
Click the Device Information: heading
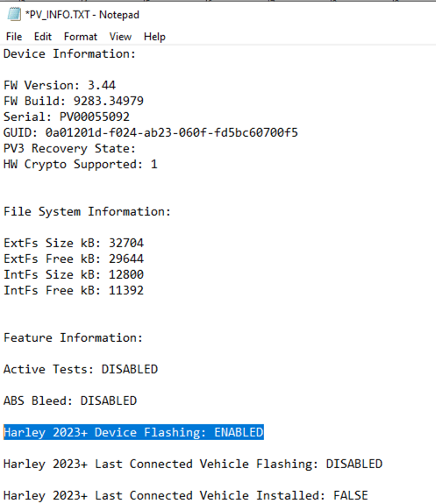click(69, 53)
